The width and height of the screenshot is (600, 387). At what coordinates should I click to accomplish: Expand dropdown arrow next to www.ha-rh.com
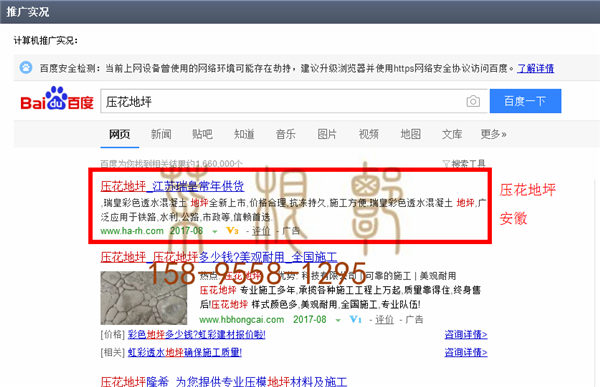(215, 231)
